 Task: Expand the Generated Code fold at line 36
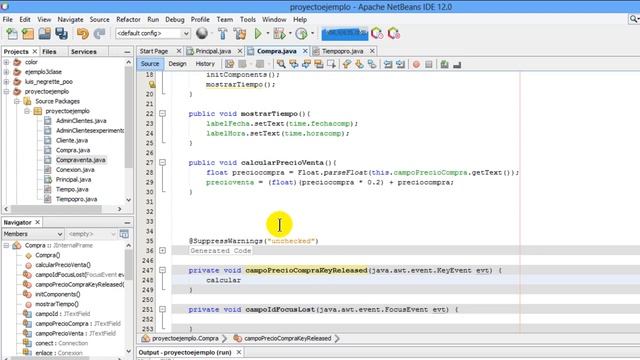pos(162,251)
